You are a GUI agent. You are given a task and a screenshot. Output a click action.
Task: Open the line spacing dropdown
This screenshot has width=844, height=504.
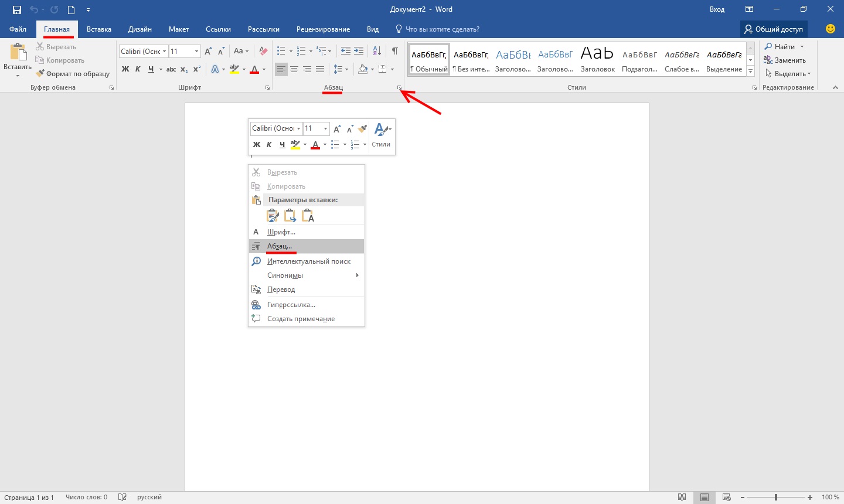[x=346, y=69]
